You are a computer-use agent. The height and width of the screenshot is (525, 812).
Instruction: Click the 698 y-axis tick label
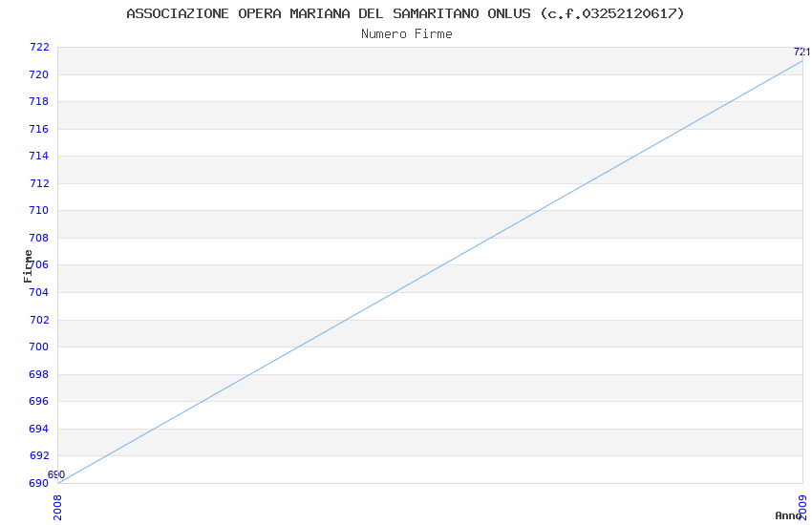pyautogui.click(x=39, y=374)
